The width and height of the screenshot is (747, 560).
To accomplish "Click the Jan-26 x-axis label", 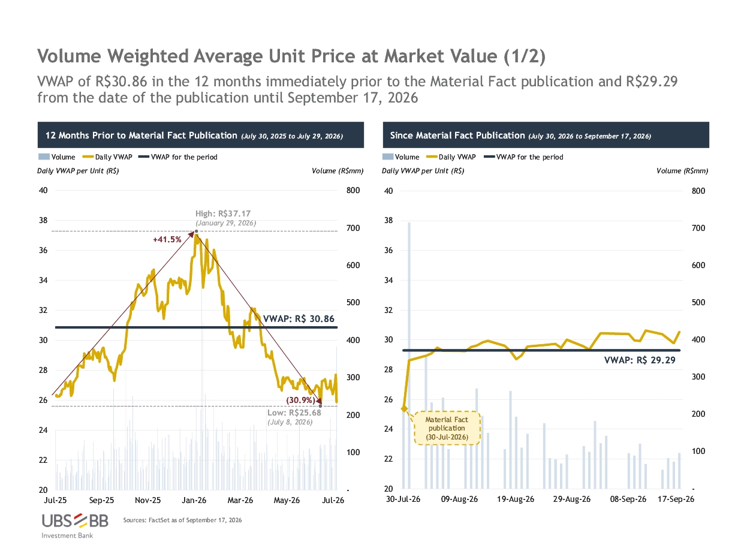I will (194, 500).
